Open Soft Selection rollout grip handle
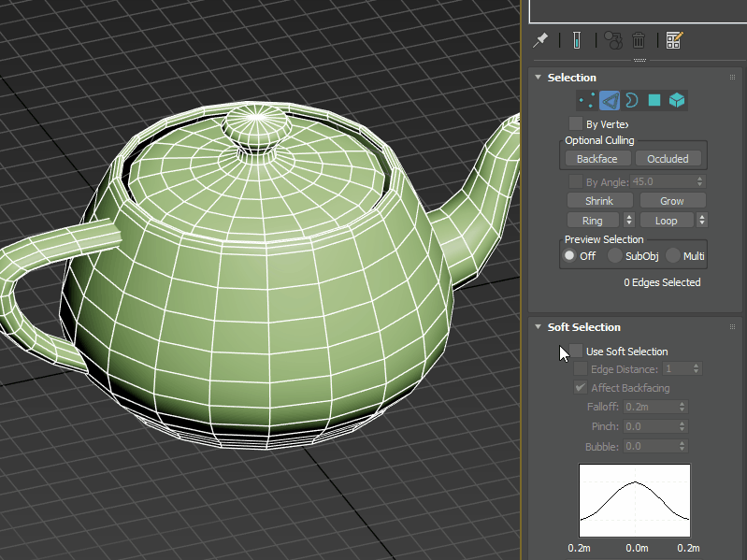Image resolution: width=747 pixels, height=560 pixels. pyautogui.click(x=733, y=327)
